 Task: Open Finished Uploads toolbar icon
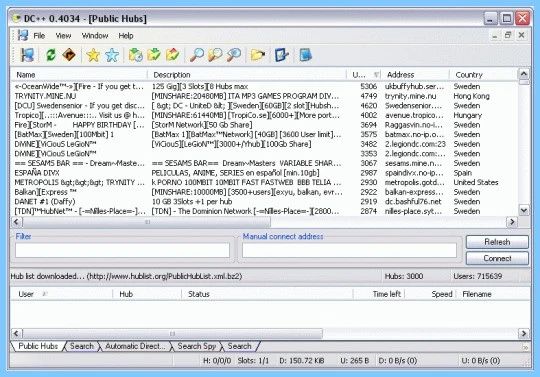pyautogui.click(x=173, y=55)
